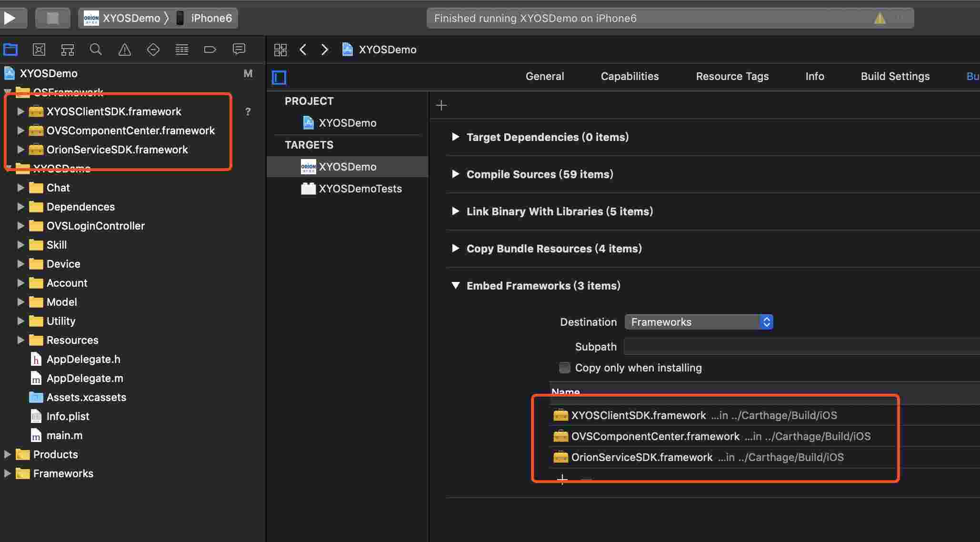The height and width of the screenshot is (542, 980).
Task: Stop the running scheme
Action: [52, 18]
